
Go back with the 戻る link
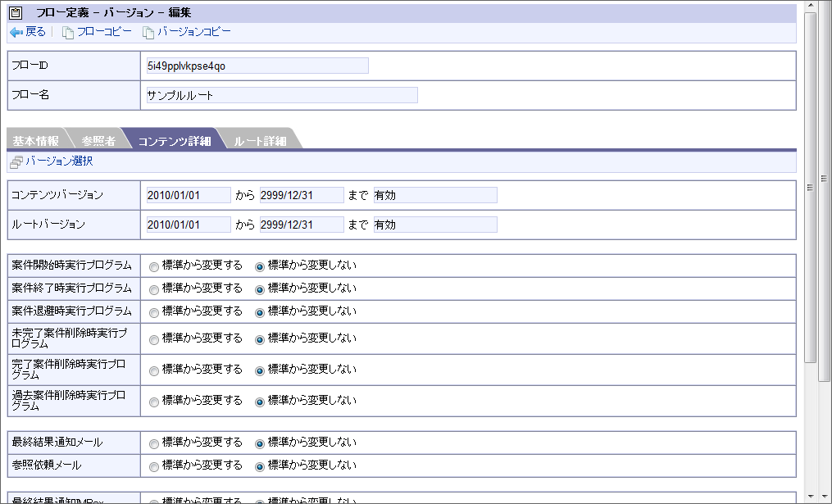coord(35,32)
